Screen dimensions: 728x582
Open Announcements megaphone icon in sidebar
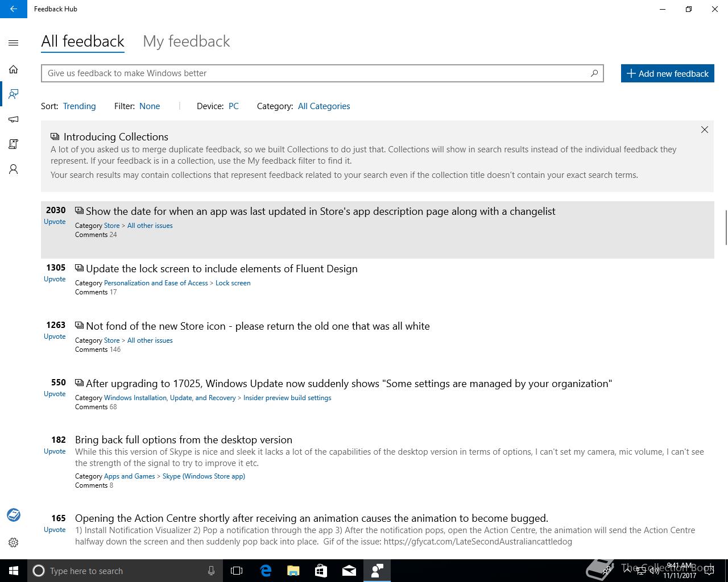14,119
